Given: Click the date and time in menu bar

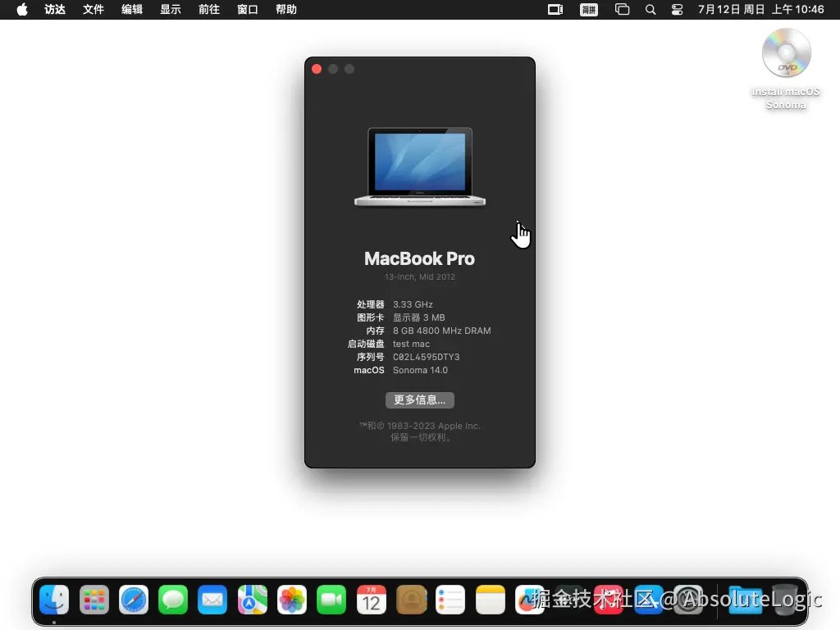Looking at the screenshot, I should 760,10.
